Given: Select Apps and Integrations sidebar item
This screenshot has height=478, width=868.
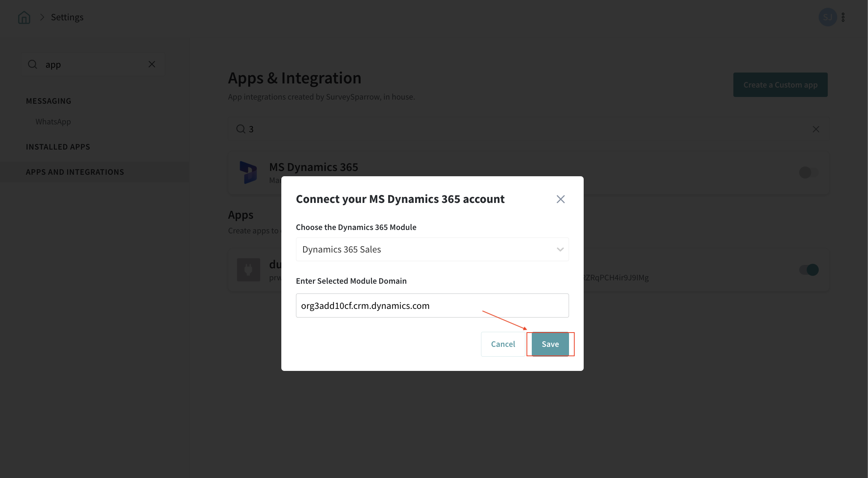Looking at the screenshot, I should point(75,172).
